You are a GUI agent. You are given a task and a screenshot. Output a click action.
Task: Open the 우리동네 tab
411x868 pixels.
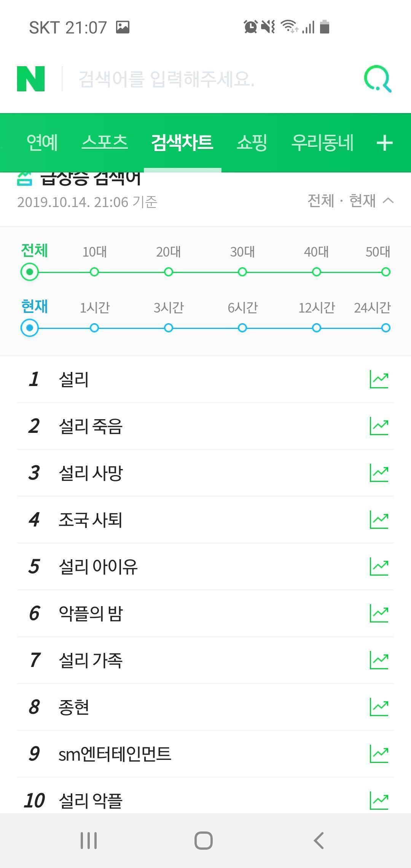322,143
